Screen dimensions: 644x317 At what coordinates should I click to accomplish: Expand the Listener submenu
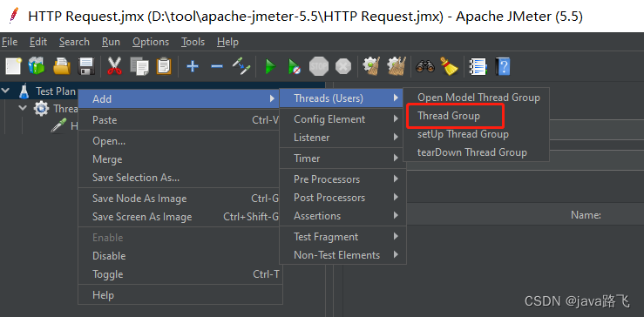[342, 137]
